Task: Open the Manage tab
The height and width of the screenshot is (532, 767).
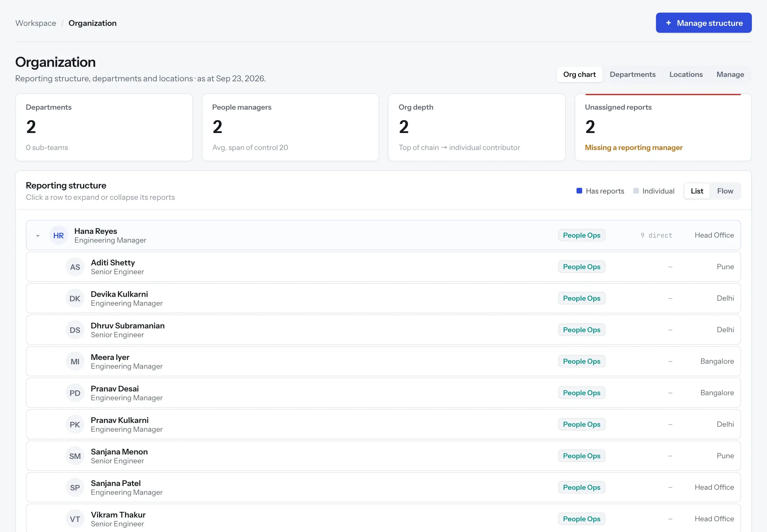Action: click(730, 74)
